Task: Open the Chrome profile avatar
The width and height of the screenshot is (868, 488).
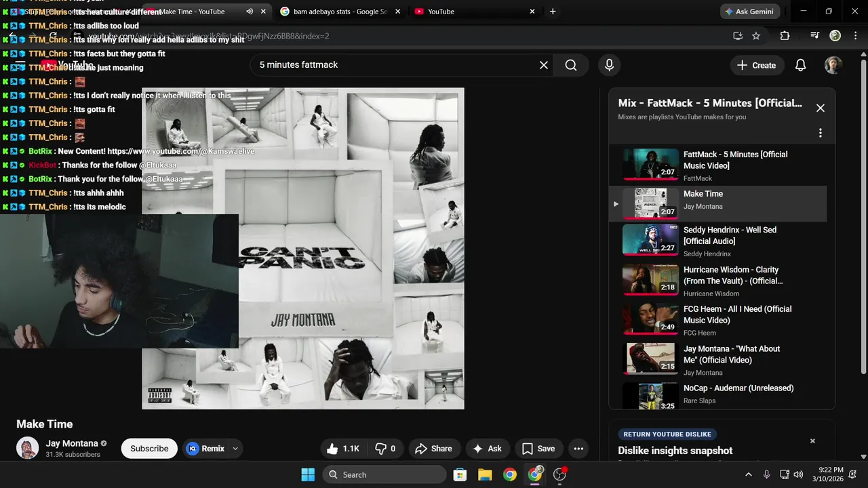Action: [x=835, y=36]
